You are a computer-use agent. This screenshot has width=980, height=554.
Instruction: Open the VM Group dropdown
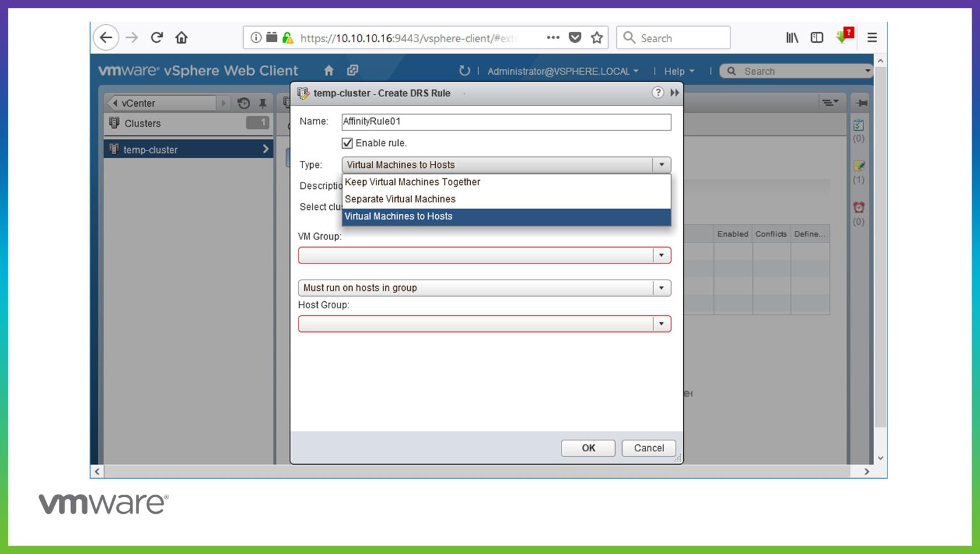tap(661, 255)
